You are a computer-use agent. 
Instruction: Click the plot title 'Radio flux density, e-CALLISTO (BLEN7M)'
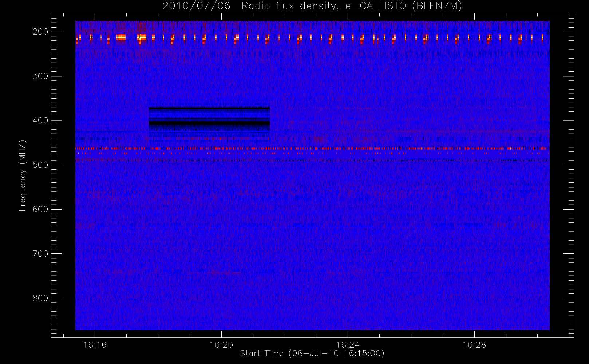352,6
